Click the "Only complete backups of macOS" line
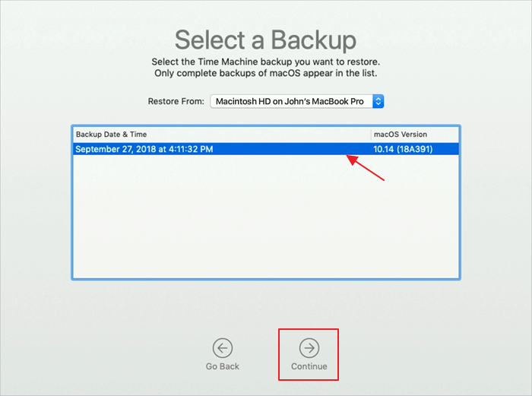This screenshot has width=532, height=396. pyautogui.click(x=265, y=73)
